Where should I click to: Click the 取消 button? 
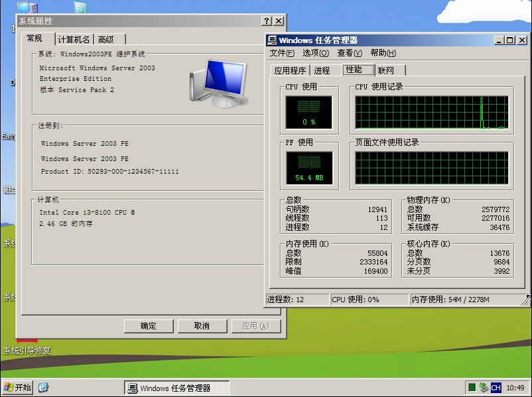[202, 326]
